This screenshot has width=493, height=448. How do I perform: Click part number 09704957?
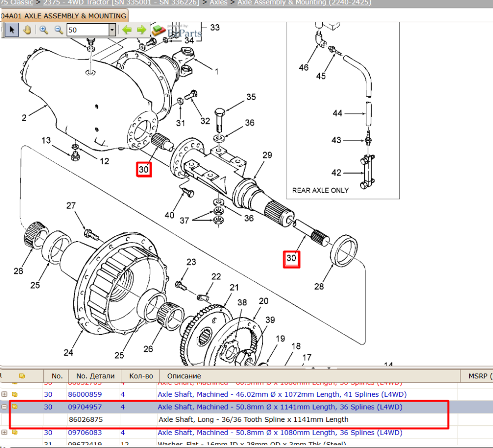(85, 407)
